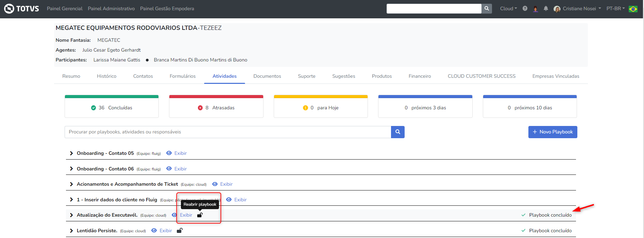Click Cristiane Nosei's profile picture
This screenshot has width=644, height=238.
click(557, 9)
